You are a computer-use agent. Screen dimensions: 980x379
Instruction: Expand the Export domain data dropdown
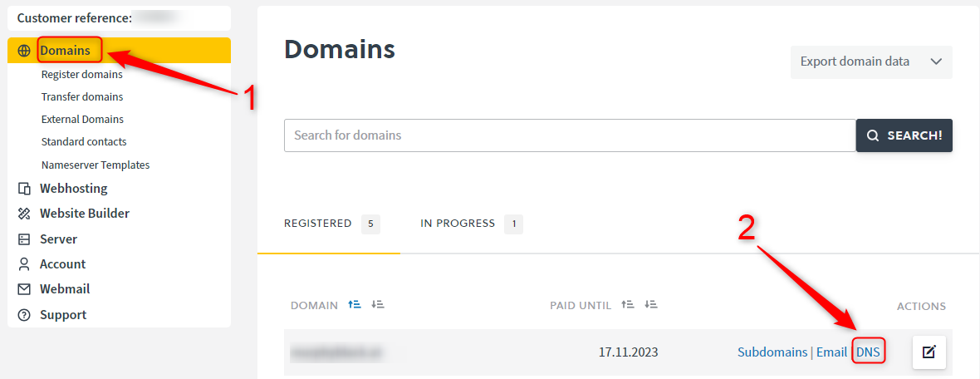[x=871, y=62]
